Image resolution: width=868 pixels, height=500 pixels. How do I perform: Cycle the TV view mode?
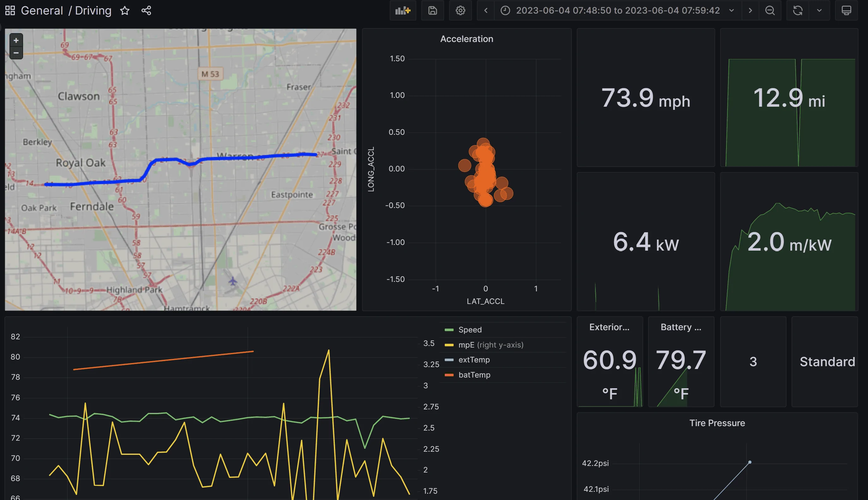tap(846, 11)
